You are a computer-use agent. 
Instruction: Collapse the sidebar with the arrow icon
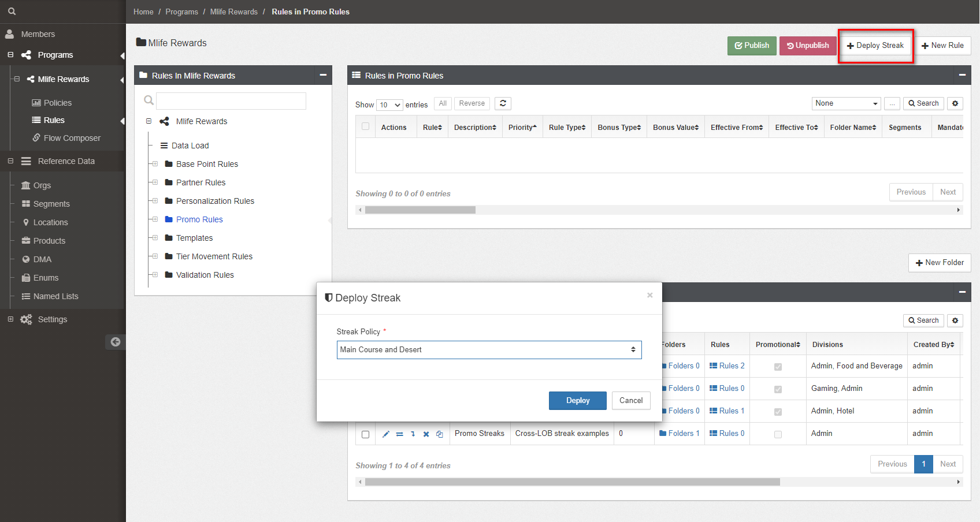tap(115, 342)
